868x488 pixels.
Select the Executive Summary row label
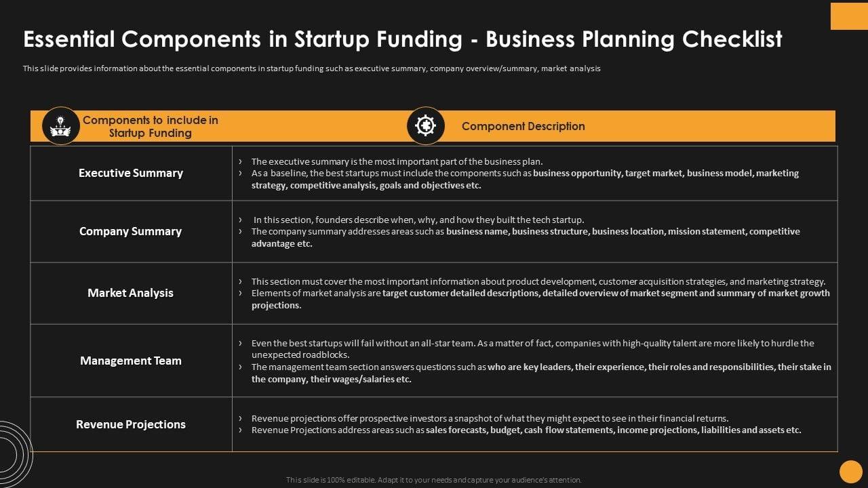(131, 173)
